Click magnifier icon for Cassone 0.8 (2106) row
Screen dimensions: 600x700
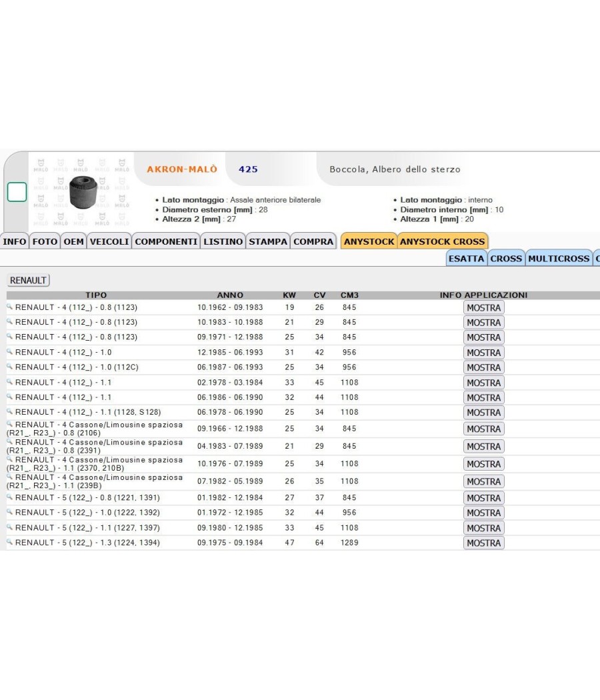tap(9, 423)
